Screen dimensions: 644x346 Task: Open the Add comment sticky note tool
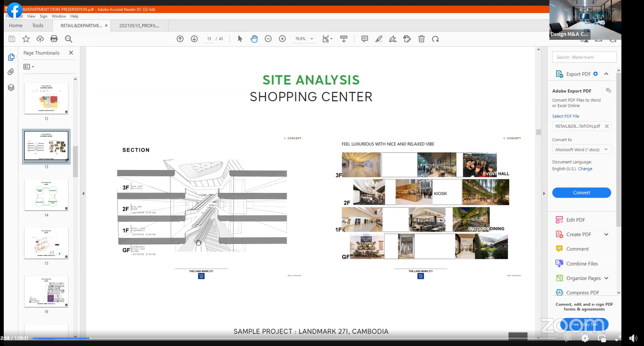(364, 39)
